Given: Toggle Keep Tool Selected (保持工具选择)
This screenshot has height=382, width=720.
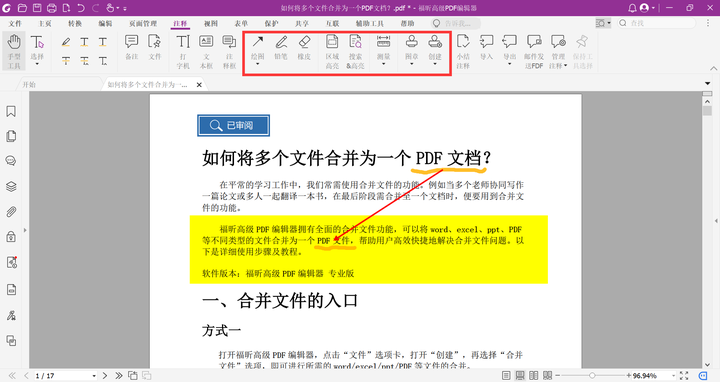Looking at the screenshot, I should point(582,51).
